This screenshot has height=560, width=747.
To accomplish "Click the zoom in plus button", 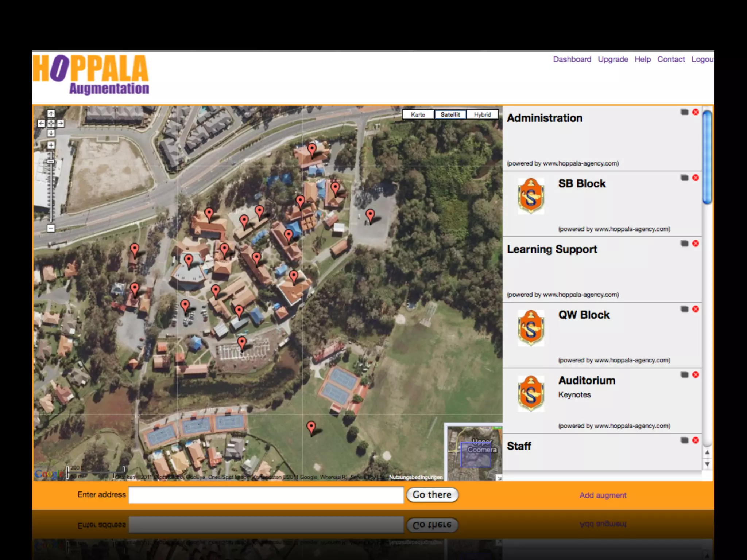I will click(51, 145).
